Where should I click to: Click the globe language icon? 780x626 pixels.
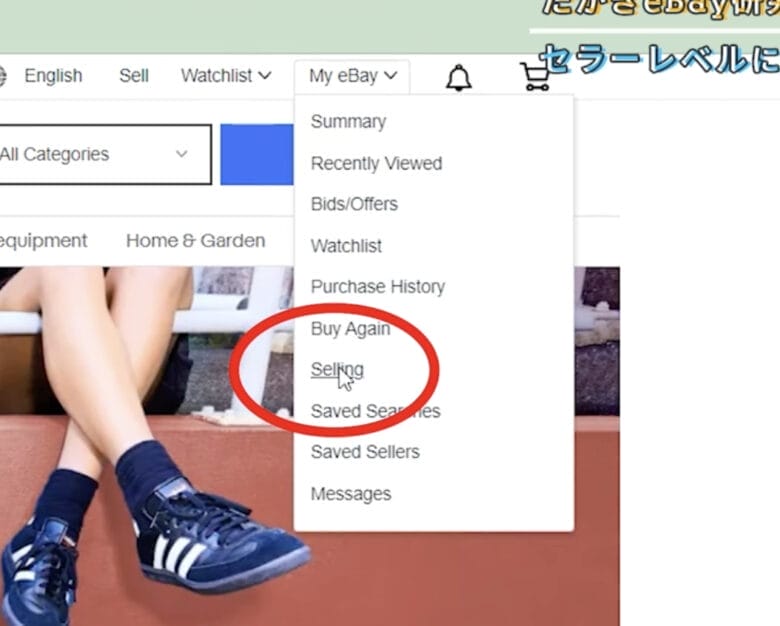point(3,76)
